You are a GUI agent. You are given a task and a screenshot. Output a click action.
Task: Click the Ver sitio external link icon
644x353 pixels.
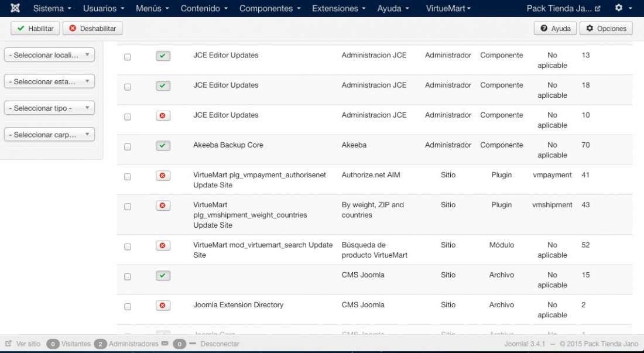coord(9,344)
